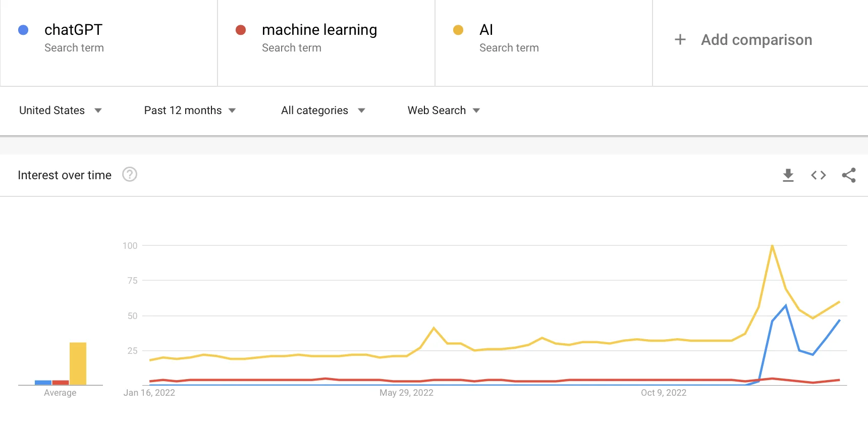Edit the AI search term

486,30
